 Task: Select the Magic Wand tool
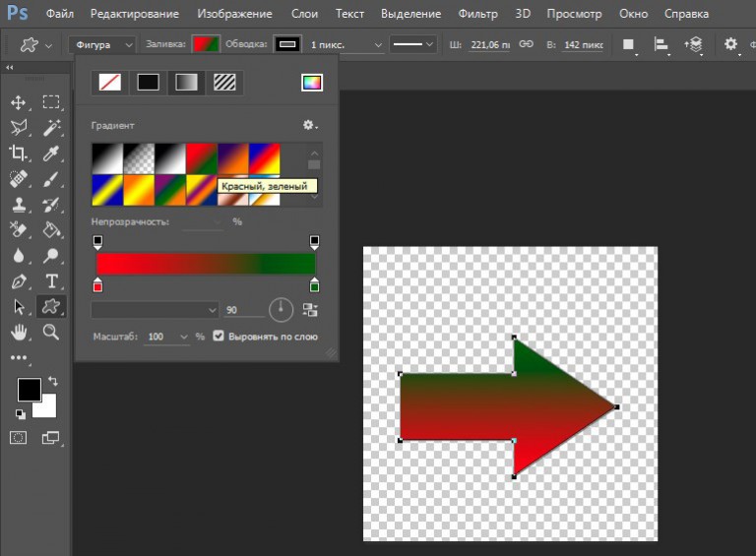[51, 128]
